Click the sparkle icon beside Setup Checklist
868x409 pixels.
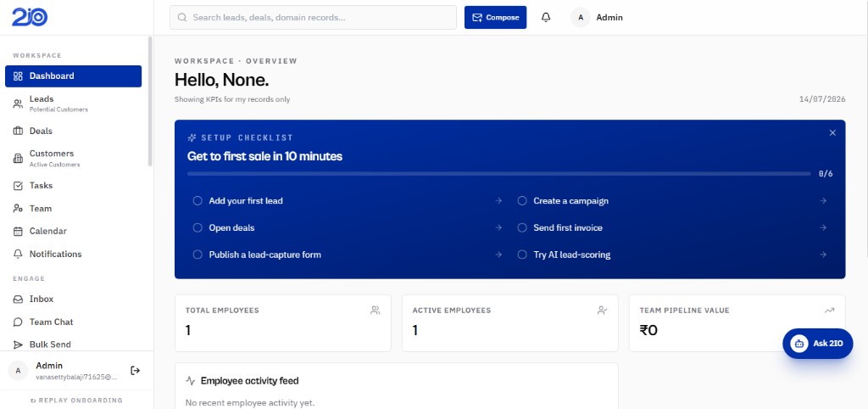(x=192, y=137)
